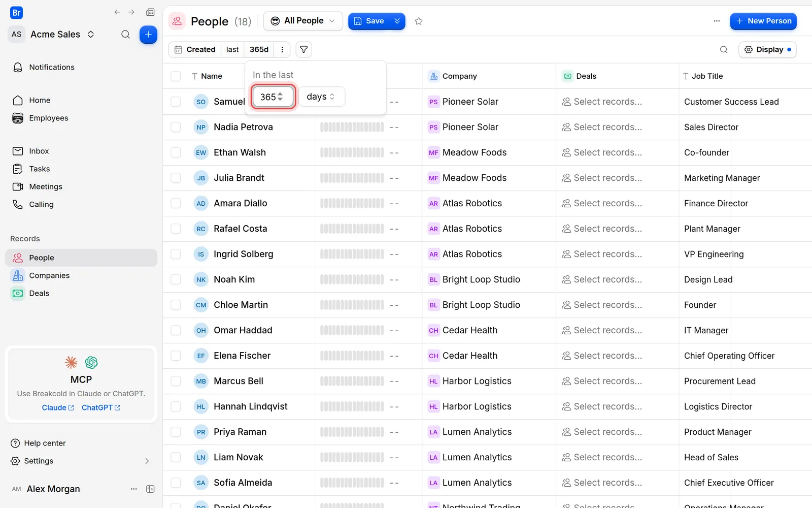Open the Deals records list

point(81,293)
